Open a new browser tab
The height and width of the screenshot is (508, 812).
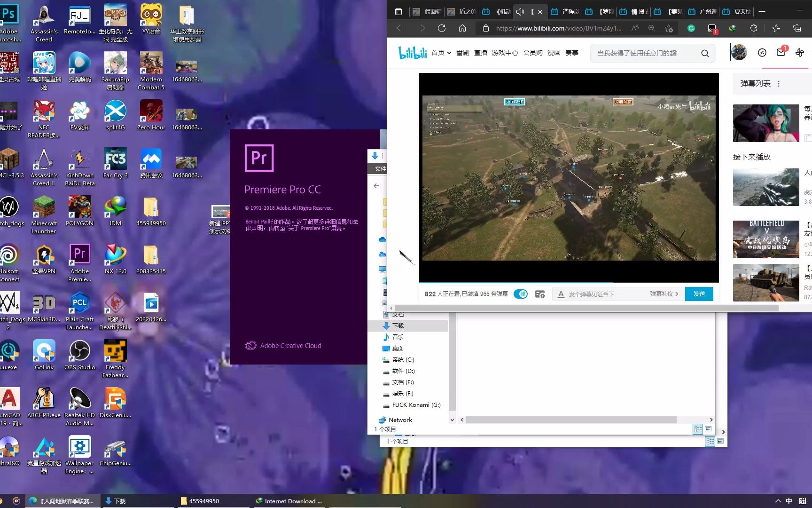click(762, 12)
